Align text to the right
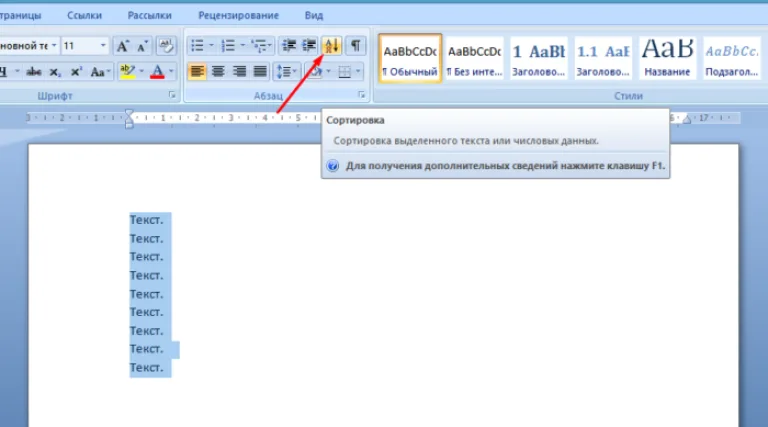This screenshot has width=768, height=427. pyautogui.click(x=239, y=72)
